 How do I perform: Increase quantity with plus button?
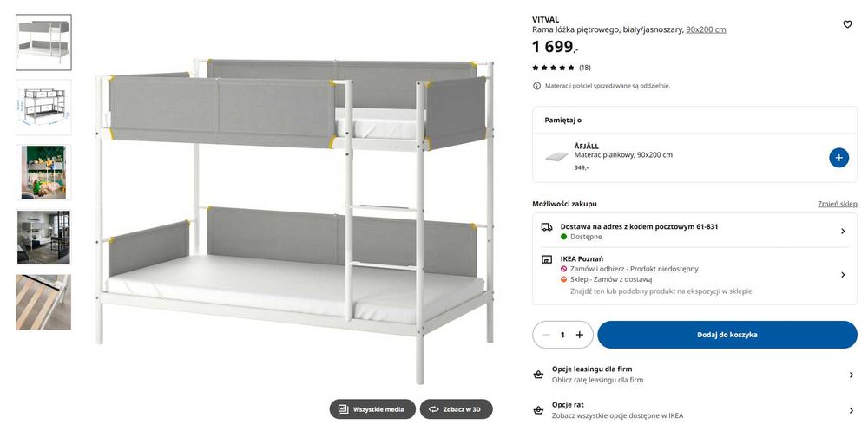pos(580,335)
